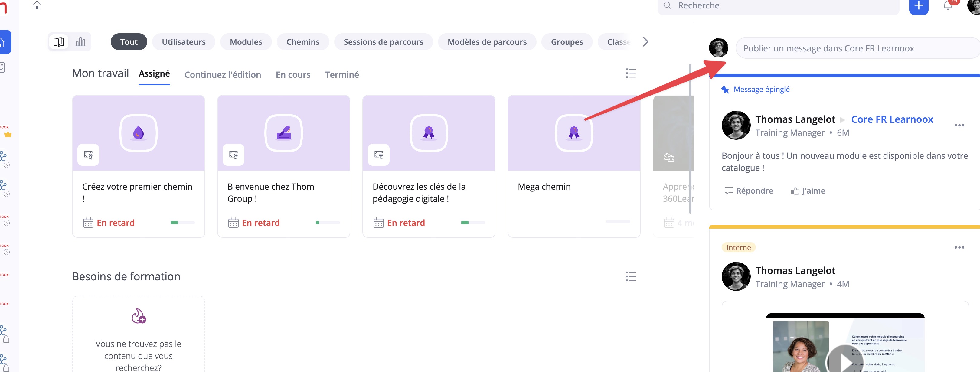The width and height of the screenshot is (980, 372).
Task: Click certificate icon on Créez votre premier chemin card
Action: pyautogui.click(x=88, y=155)
